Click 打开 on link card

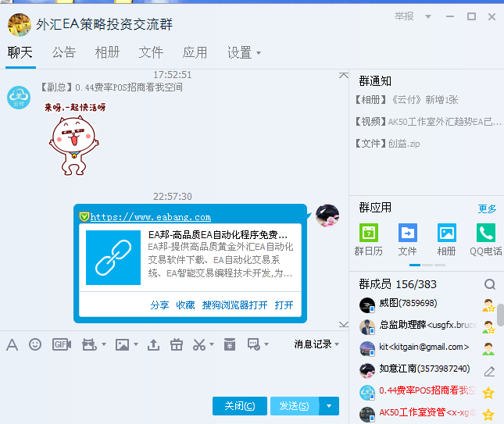pyautogui.click(x=284, y=305)
